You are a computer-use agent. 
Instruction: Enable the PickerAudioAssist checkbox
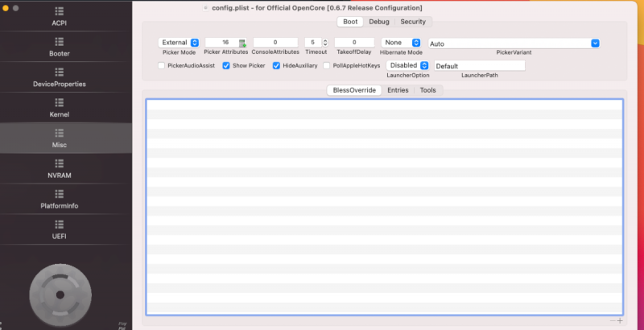tap(162, 66)
